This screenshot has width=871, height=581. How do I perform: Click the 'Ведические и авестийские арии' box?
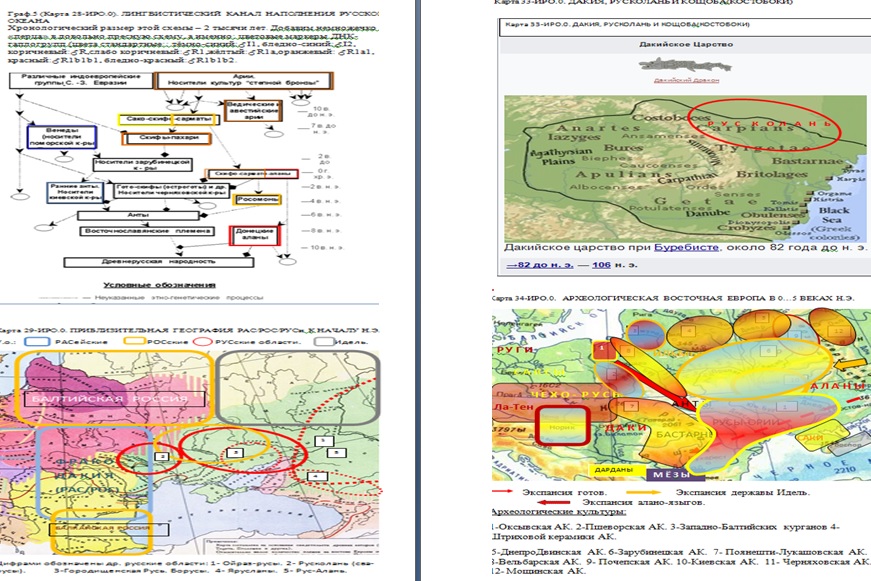click(253, 111)
